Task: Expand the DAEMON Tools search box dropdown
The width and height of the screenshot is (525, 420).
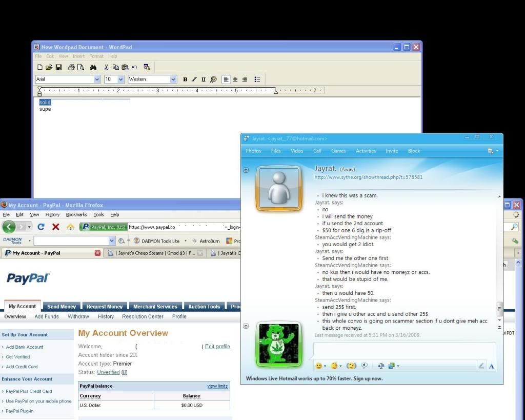Action: (112, 241)
